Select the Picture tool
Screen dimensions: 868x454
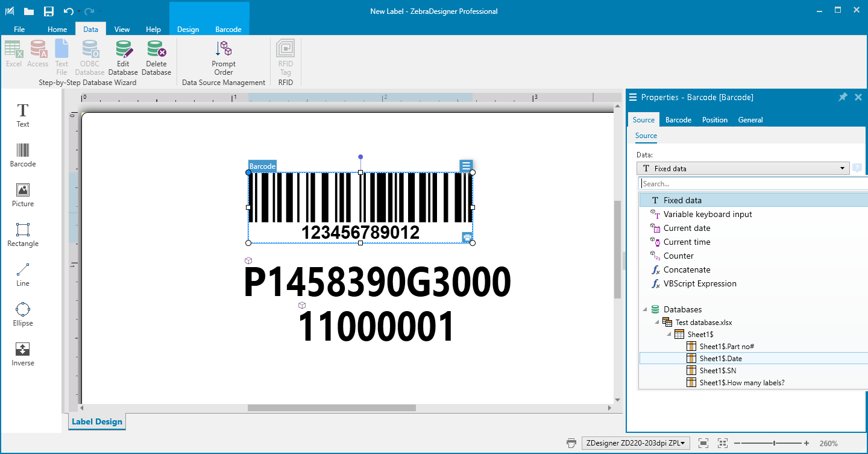(23, 195)
